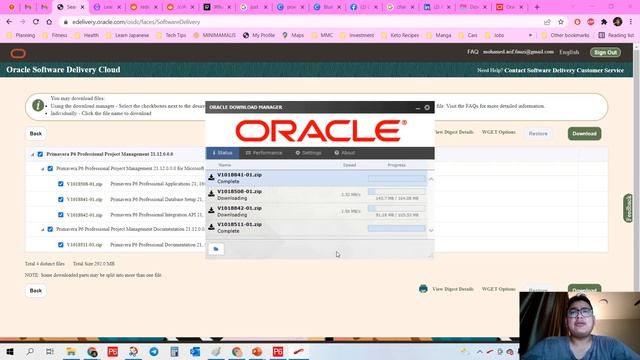Open the About tab in Download Manager
The image size is (640, 360).
click(x=345, y=153)
